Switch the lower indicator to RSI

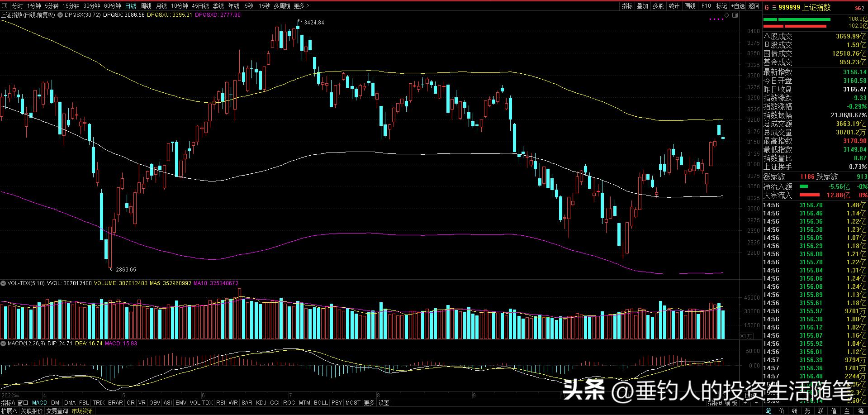pyautogui.click(x=220, y=402)
